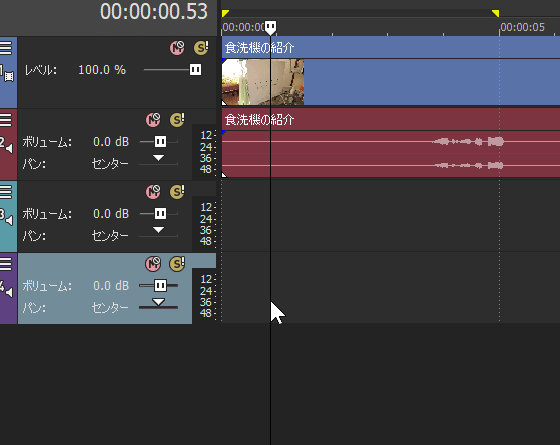Viewport: 560px width, 445px height.
Task: Open track 3 hamburger menu
Action: tap(6, 192)
